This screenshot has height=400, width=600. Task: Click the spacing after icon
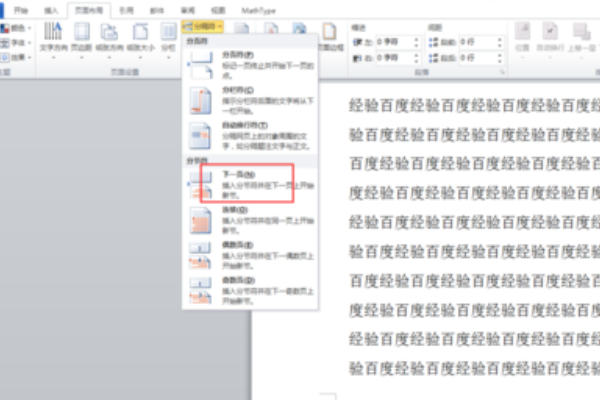point(434,58)
